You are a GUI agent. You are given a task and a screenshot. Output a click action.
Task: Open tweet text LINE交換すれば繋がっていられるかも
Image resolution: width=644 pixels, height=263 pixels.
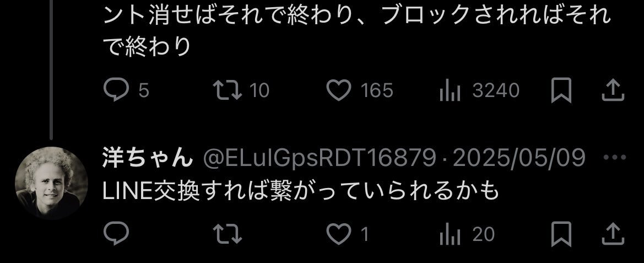click(x=300, y=191)
